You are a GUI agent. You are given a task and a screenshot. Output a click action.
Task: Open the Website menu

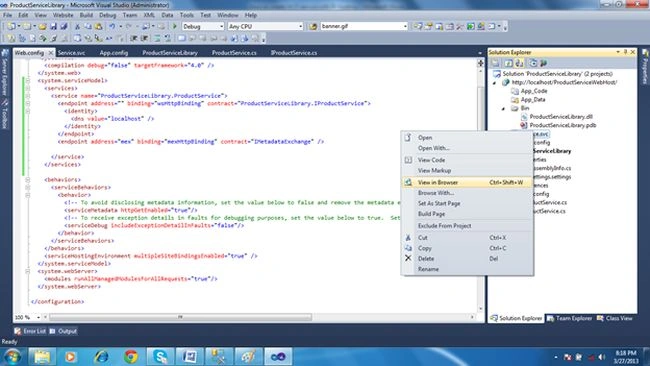[x=63, y=15]
